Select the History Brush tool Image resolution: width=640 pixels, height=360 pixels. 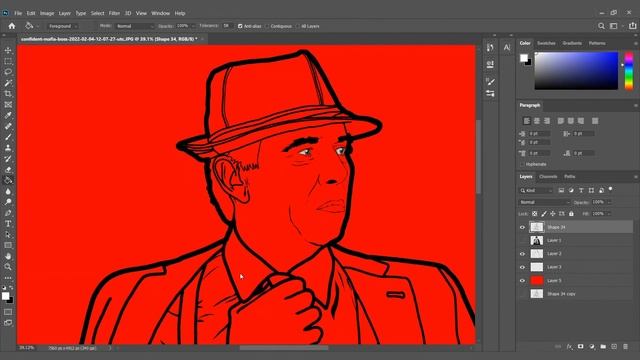[x=8, y=158]
